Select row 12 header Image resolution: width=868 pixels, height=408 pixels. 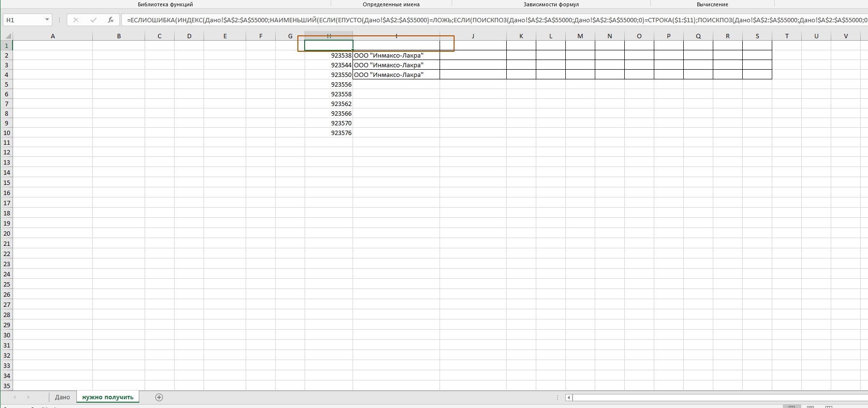[x=6, y=152]
